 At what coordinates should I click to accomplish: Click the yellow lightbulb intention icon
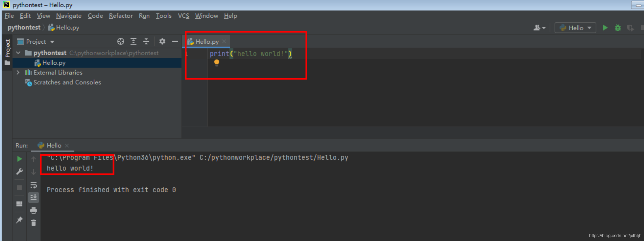[x=217, y=63]
